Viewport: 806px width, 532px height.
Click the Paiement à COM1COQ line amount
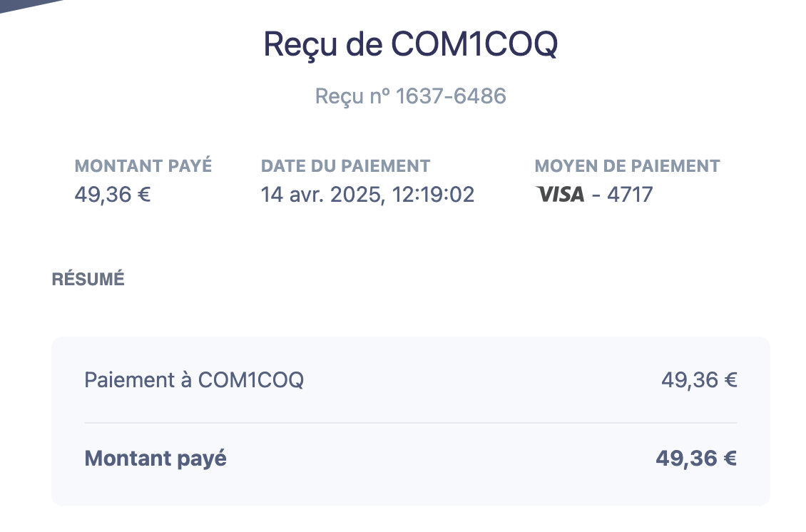click(699, 380)
